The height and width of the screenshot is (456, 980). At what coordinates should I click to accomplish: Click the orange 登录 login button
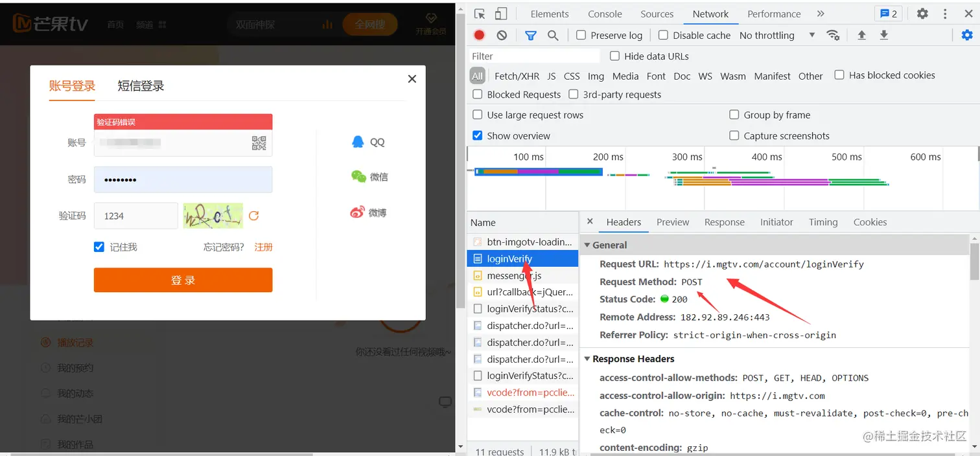183,280
